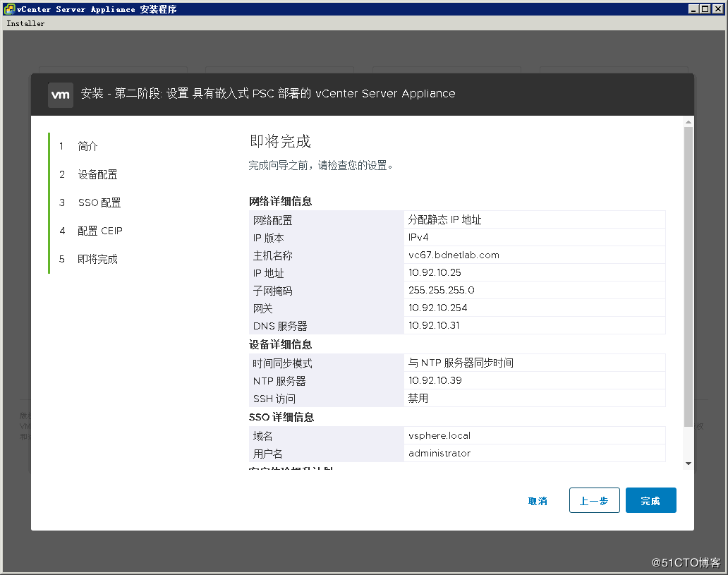The width and height of the screenshot is (728, 575).
Task: Click the value 分配静态 IP 地址
Action: [444, 219]
